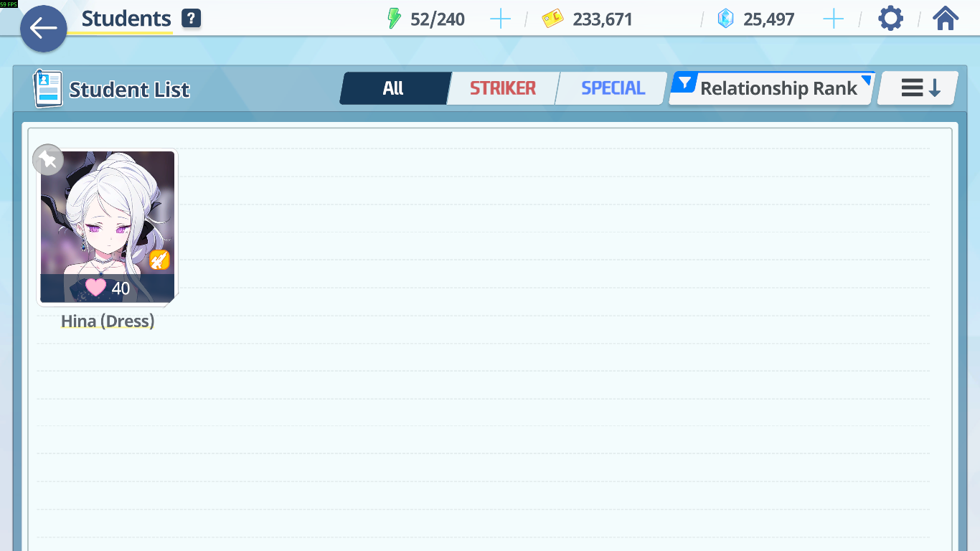The width and height of the screenshot is (980, 551).
Task: Select the All students tab
Action: coord(394,88)
